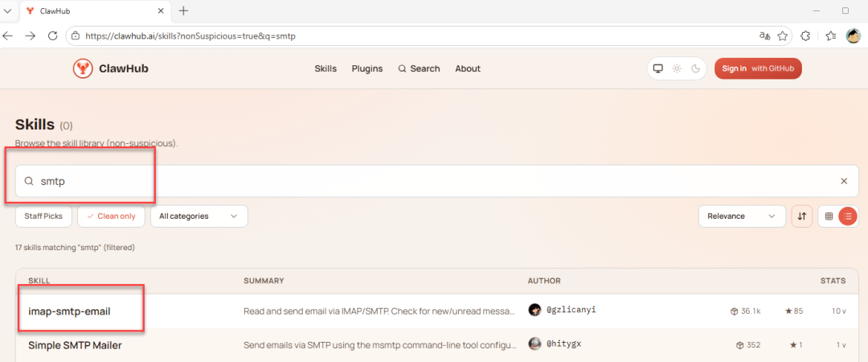Open the About navigation item
Image resolution: width=868 pixels, height=362 pixels.
468,68
